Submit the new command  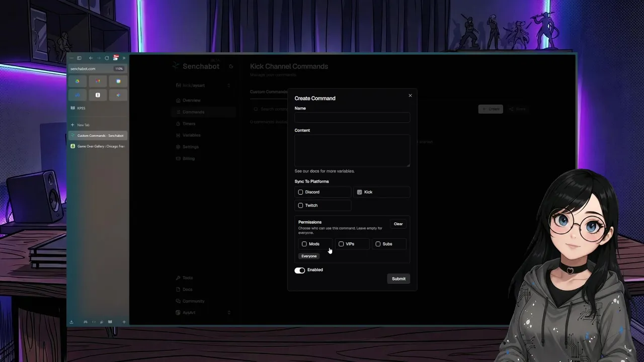coord(398,279)
